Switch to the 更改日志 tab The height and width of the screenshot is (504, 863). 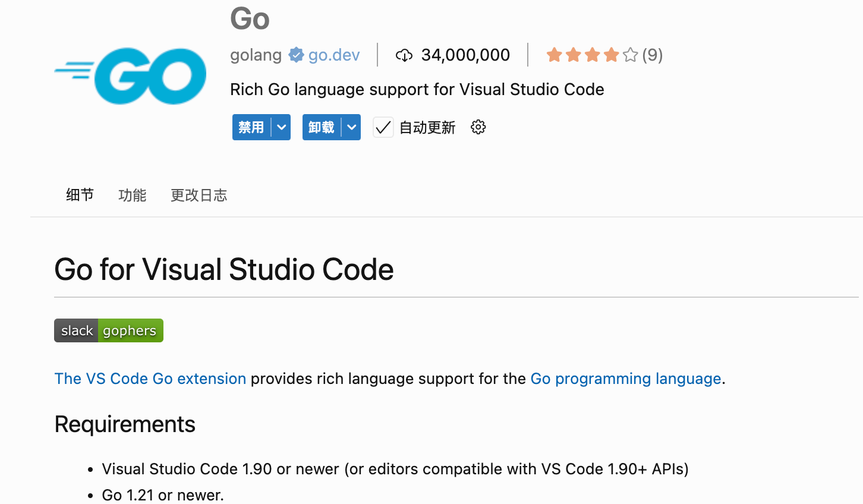[x=199, y=195]
